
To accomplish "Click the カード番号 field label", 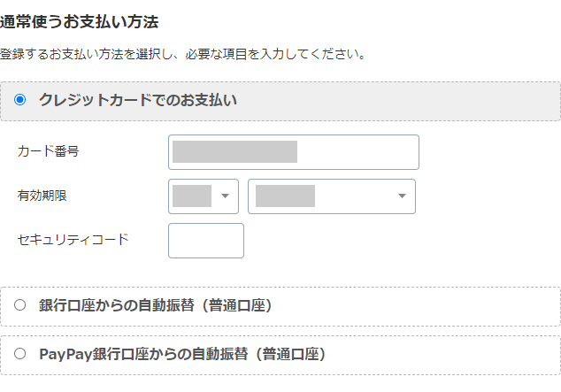I will 48,151.
